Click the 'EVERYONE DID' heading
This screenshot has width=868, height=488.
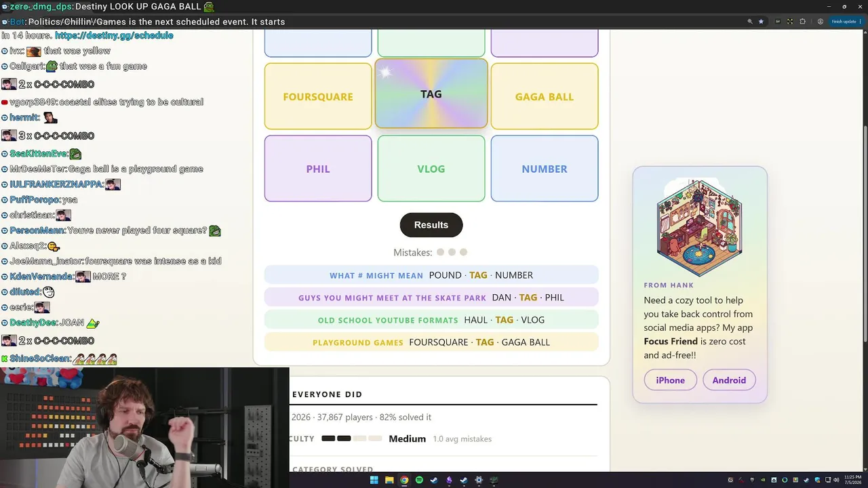tap(328, 394)
